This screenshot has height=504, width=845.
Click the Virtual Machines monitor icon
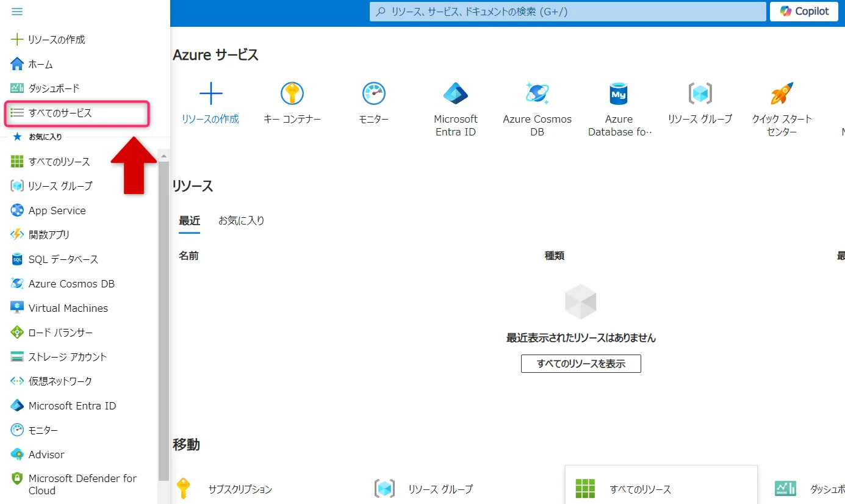pyautogui.click(x=17, y=308)
